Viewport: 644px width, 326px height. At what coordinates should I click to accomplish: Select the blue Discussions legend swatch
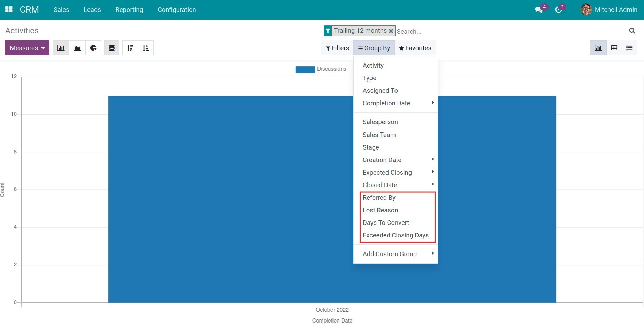305,69
